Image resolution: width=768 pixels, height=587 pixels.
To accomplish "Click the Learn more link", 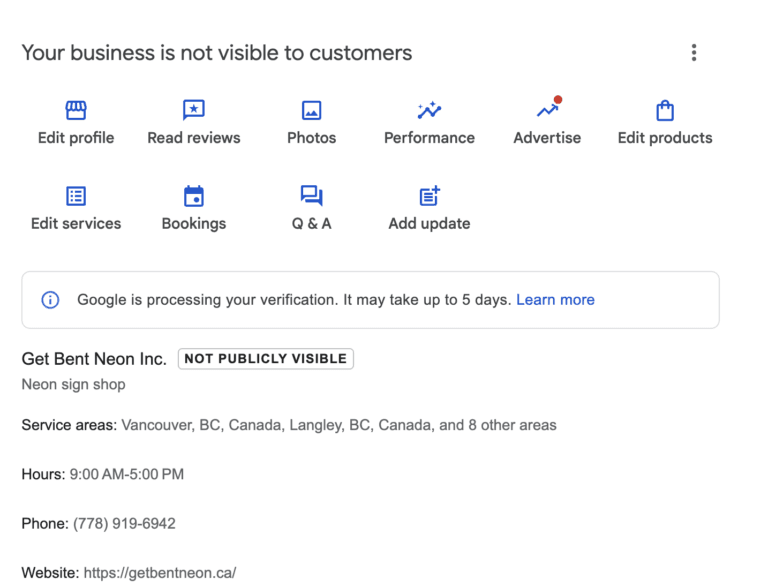I will [x=555, y=300].
